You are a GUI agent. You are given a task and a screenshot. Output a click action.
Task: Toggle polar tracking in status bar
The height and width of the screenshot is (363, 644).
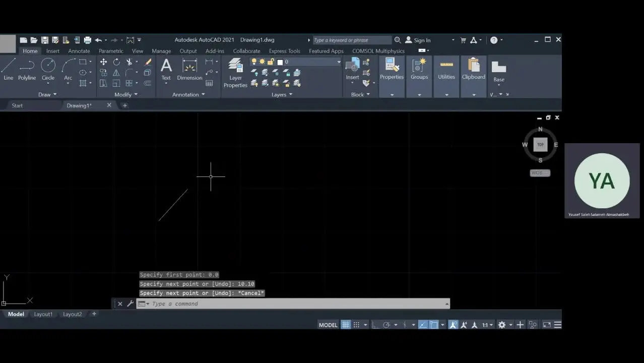[x=387, y=325]
